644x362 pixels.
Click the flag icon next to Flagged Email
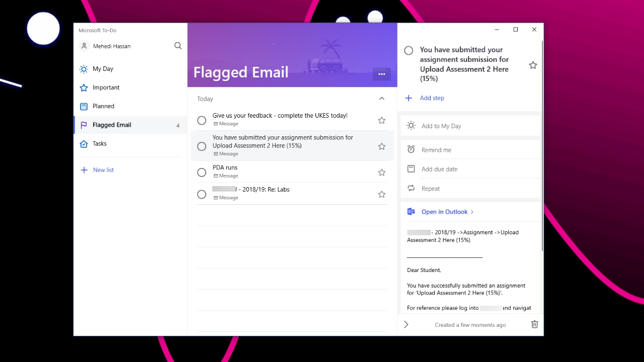click(84, 125)
